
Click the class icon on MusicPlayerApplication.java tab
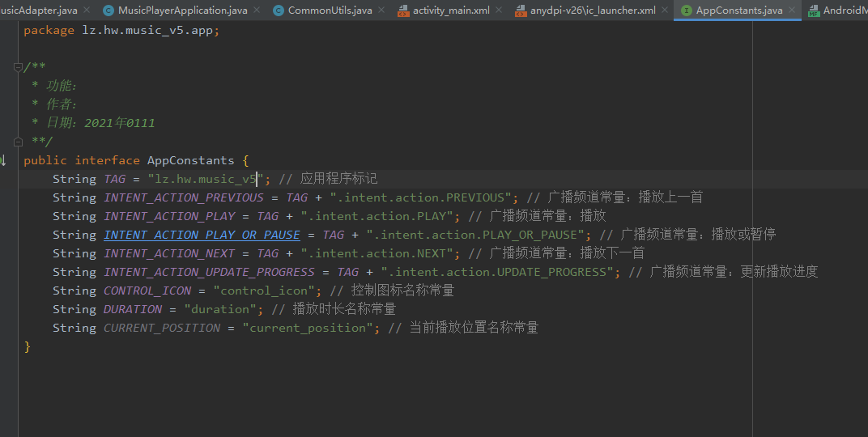108,10
